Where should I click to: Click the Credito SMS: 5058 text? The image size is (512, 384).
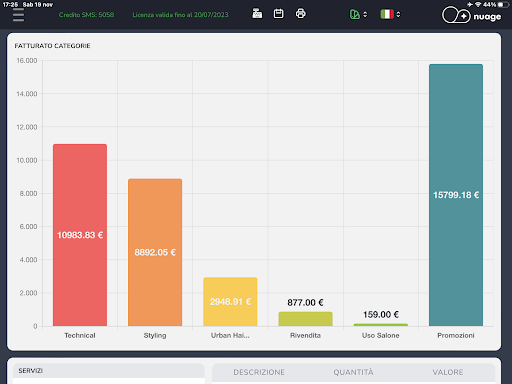[x=86, y=15]
